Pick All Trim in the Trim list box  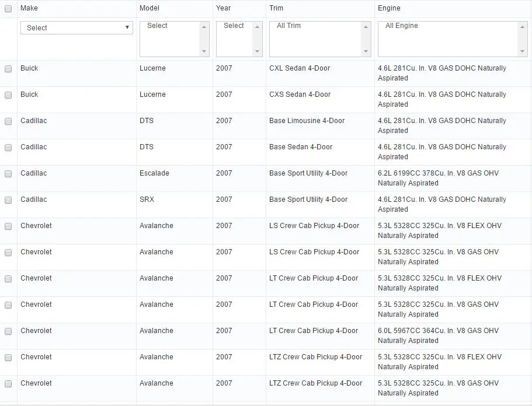tap(288, 26)
